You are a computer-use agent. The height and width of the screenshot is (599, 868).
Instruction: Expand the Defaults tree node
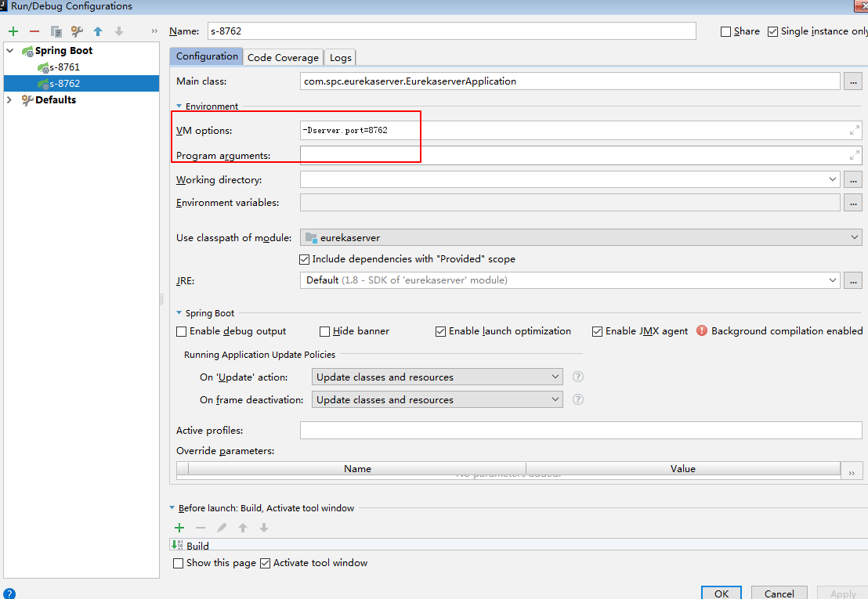9,99
